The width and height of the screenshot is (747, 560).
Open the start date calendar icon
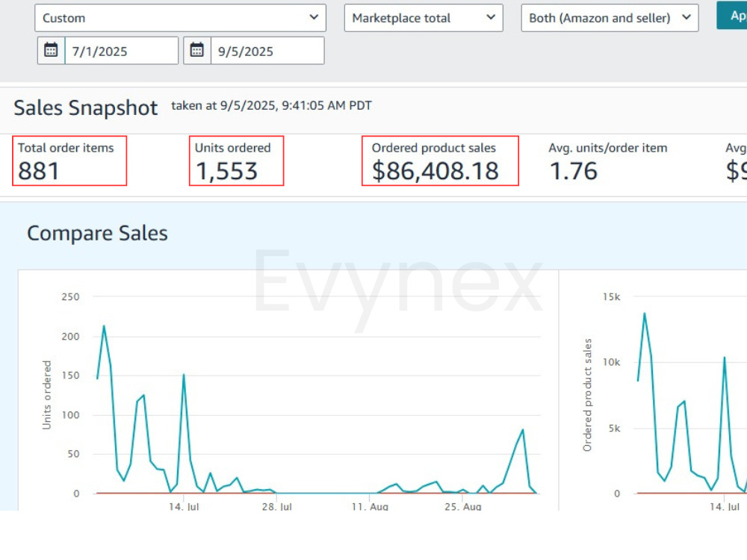pos(51,50)
